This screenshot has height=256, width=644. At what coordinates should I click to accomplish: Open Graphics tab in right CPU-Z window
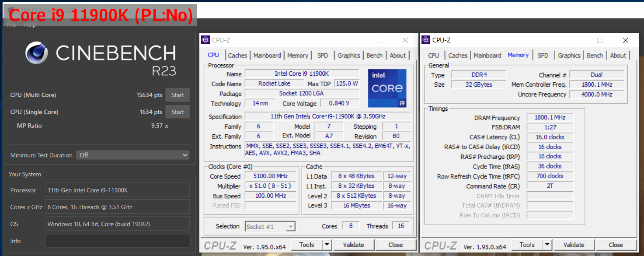569,56
